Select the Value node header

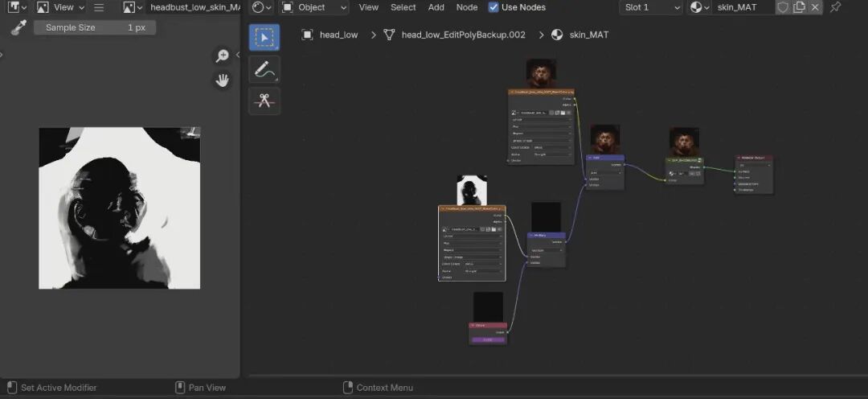pos(488,326)
